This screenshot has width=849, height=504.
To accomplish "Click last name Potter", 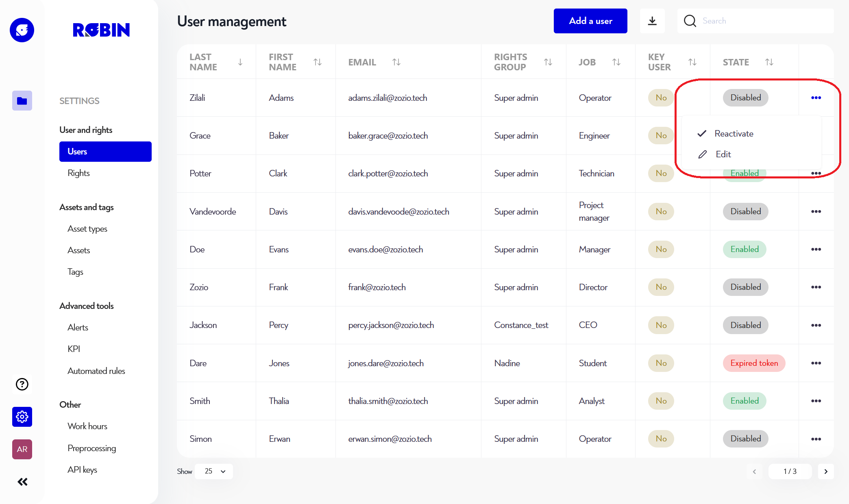I will click(200, 174).
